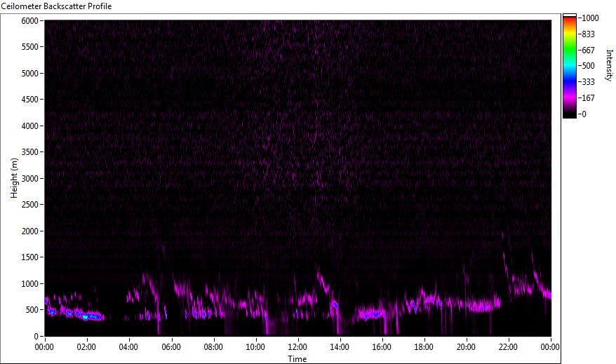The height and width of the screenshot is (364, 616).
Task: Click the 667 intensity scale value
Action: tap(588, 50)
